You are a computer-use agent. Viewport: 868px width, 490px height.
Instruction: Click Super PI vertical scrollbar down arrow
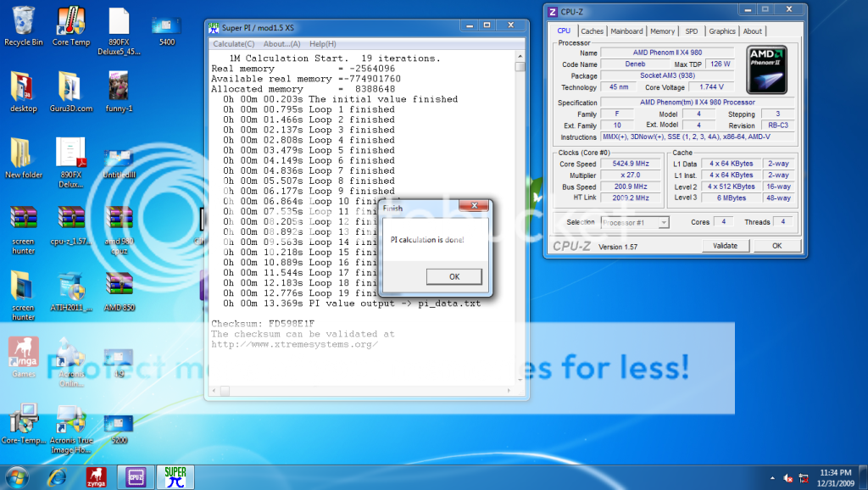click(x=520, y=380)
